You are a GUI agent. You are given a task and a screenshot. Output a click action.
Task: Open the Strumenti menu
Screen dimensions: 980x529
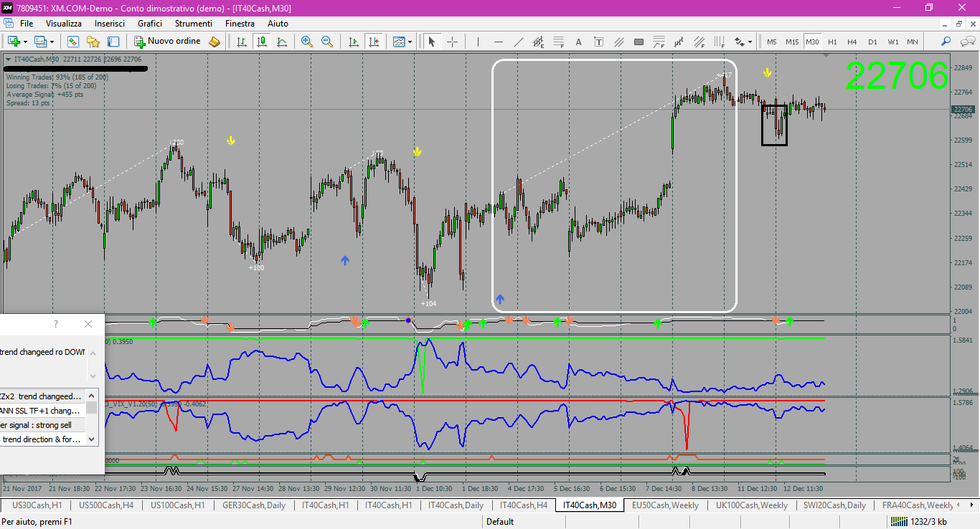point(194,24)
